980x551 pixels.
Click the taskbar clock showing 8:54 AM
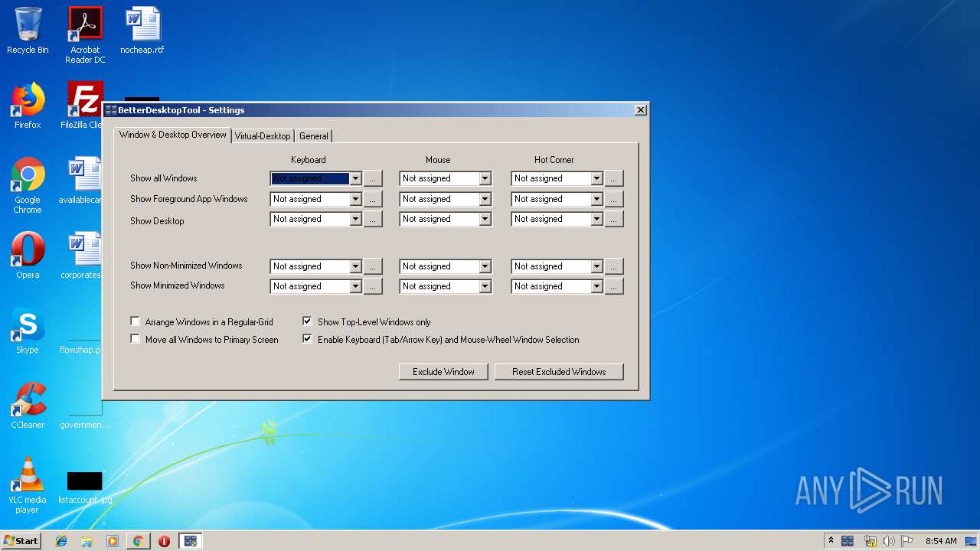click(x=941, y=541)
